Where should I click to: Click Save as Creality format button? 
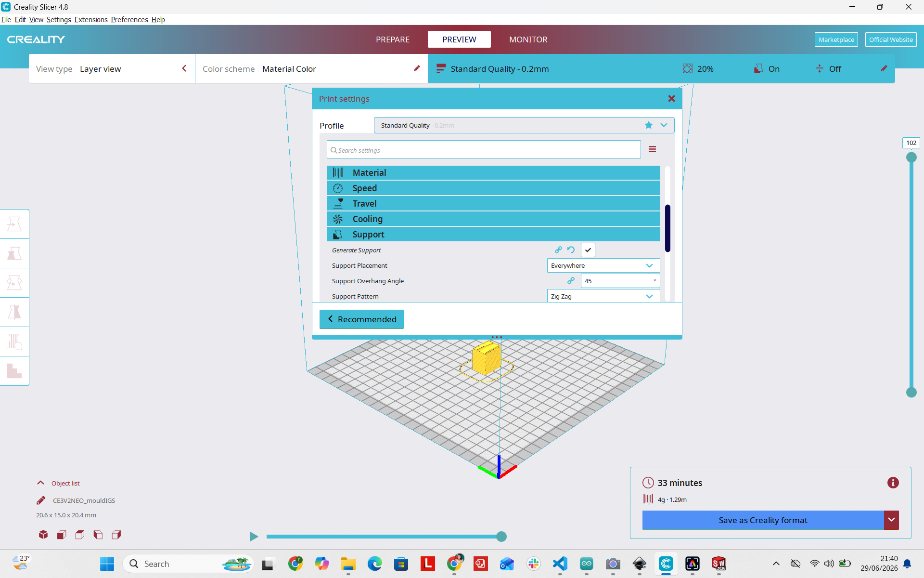763,520
